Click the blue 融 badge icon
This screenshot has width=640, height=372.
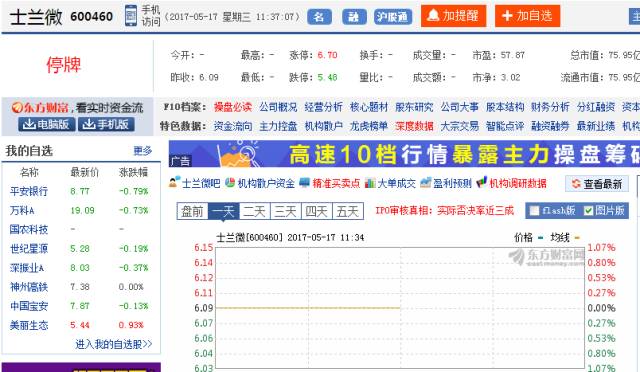pyautogui.click(x=354, y=17)
